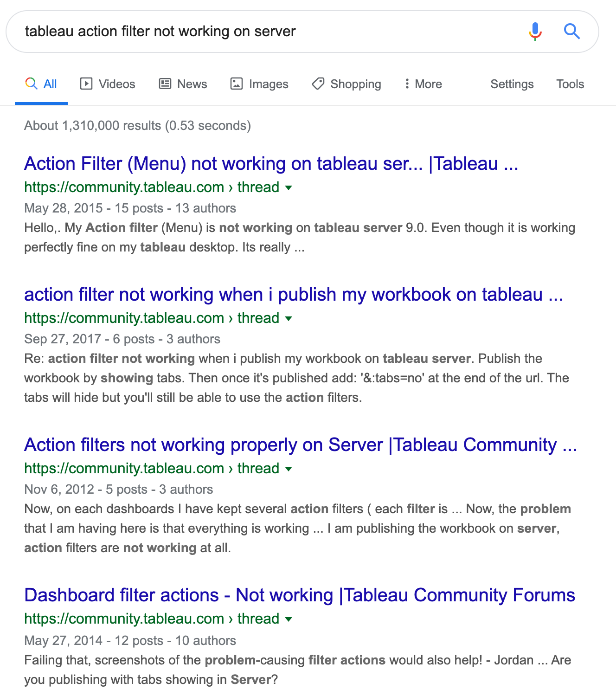Open the Tools menu
Viewport: 616px width, 696px height.
pyautogui.click(x=570, y=84)
